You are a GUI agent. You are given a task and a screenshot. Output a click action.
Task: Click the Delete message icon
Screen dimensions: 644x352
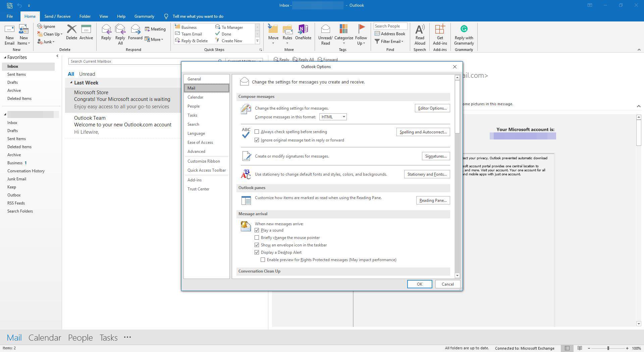(71, 29)
